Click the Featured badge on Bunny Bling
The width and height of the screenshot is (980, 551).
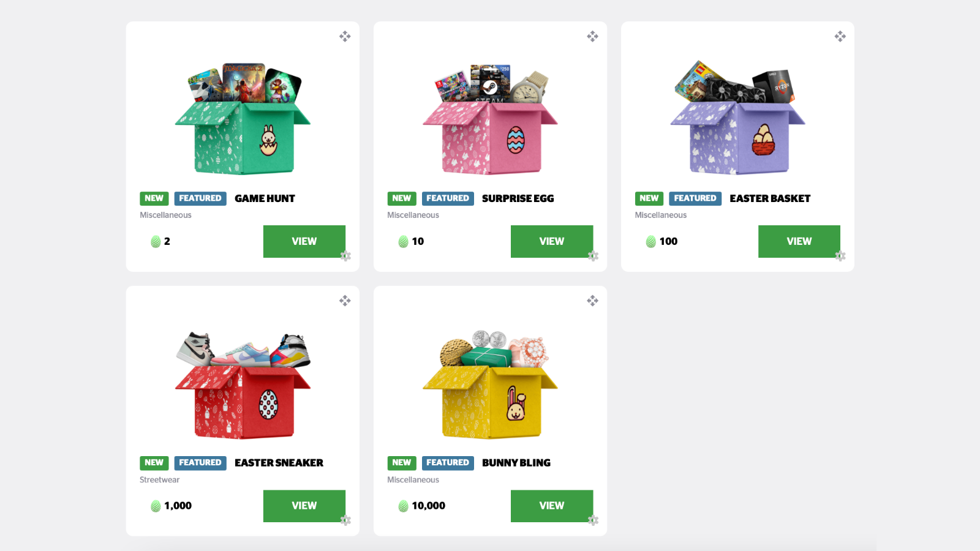pyautogui.click(x=448, y=463)
